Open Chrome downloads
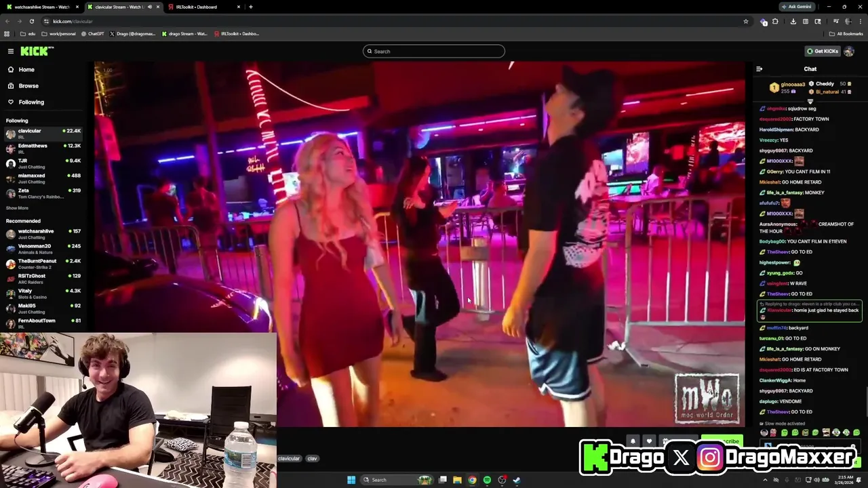Image resolution: width=868 pixels, height=488 pixels. click(793, 21)
